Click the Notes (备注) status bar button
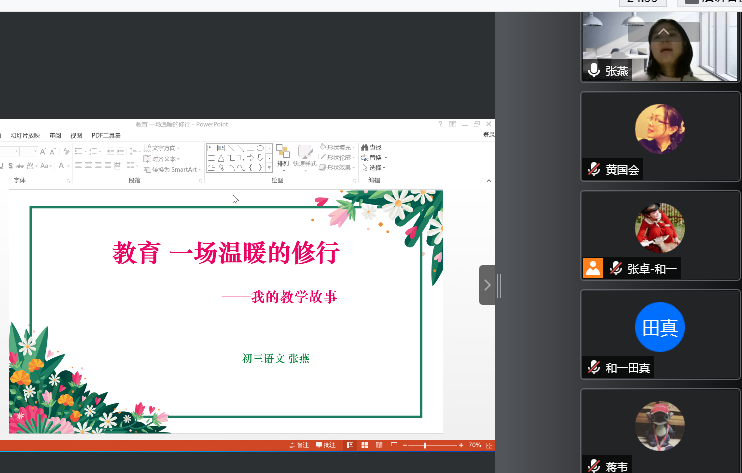Screen dimensions: 742x473 (x=299, y=444)
